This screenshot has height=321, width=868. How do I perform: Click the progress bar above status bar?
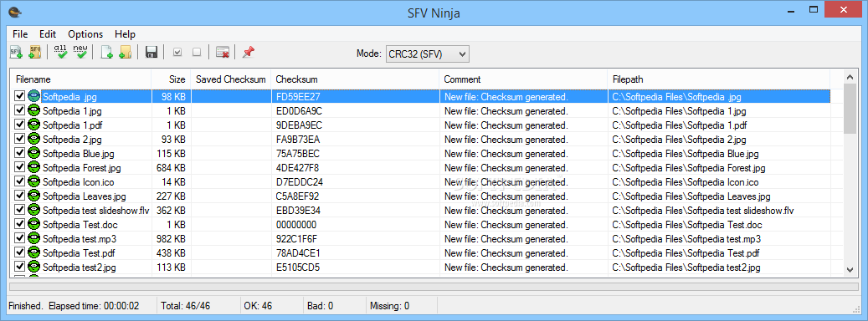[x=434, y=287]
